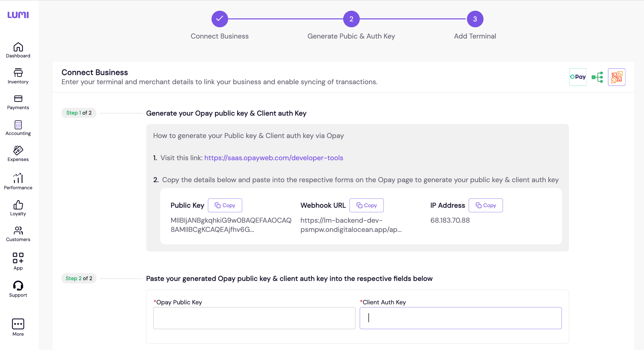Image resolution: width=644 pixels, height=350 pixels.
Task: Focus the Client Auth Key field
Action: 461,318
